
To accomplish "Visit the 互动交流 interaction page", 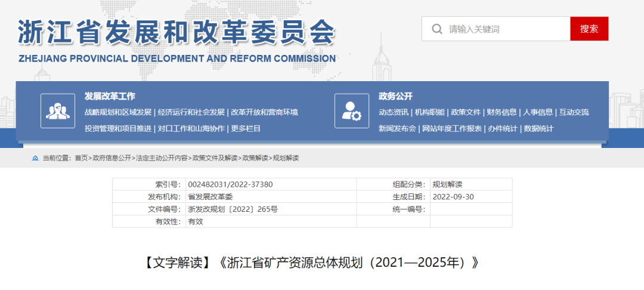I will click(574, 112).
